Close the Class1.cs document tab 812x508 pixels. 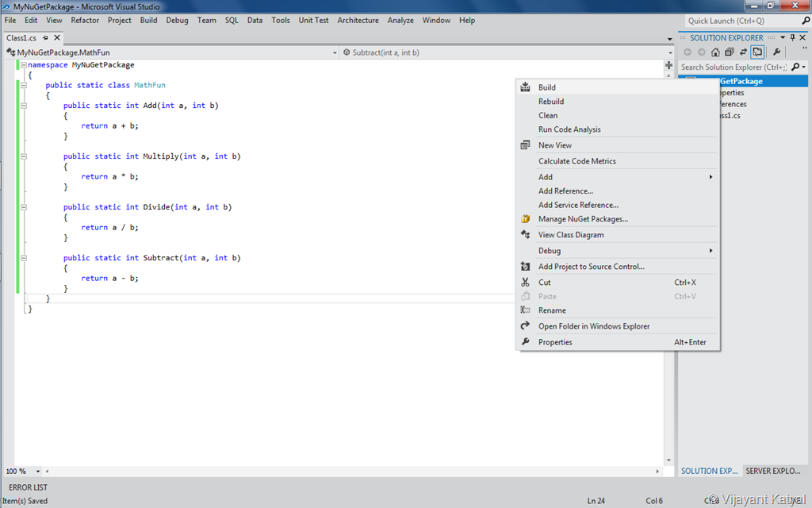[57, 37]
